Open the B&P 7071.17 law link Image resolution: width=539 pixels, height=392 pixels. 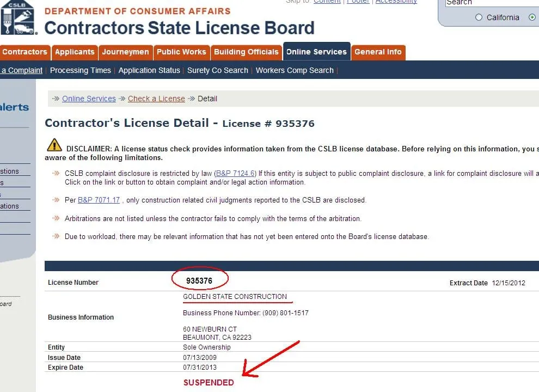(99, 200)
